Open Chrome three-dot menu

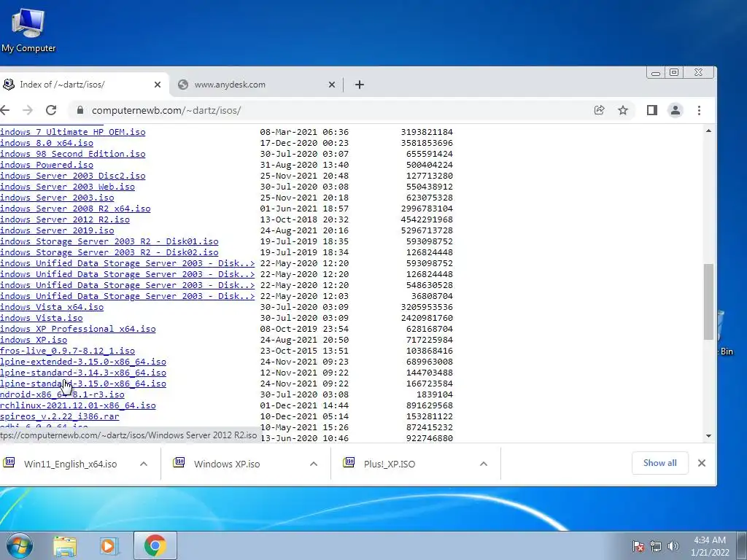(699, 111)
